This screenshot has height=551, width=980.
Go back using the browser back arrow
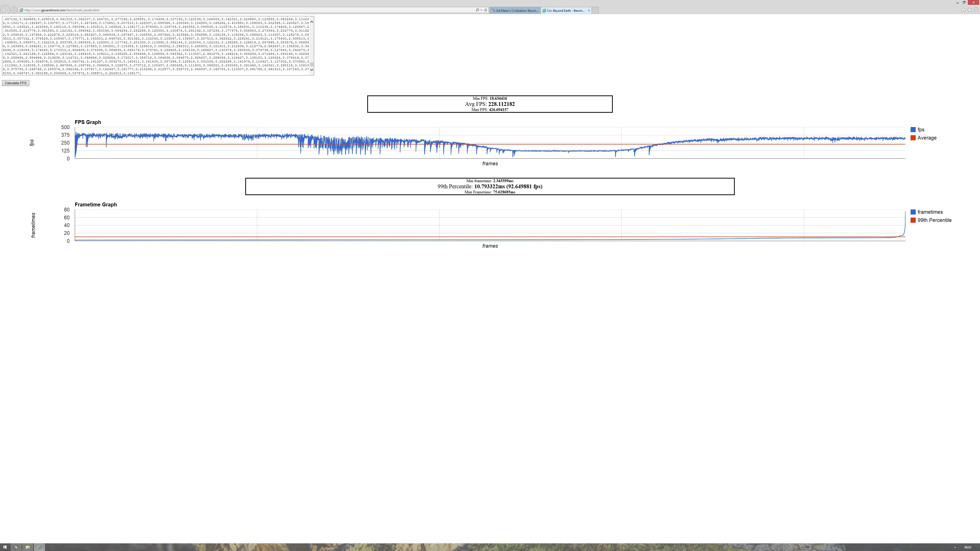pyautogui.click(x=5, y=10)
